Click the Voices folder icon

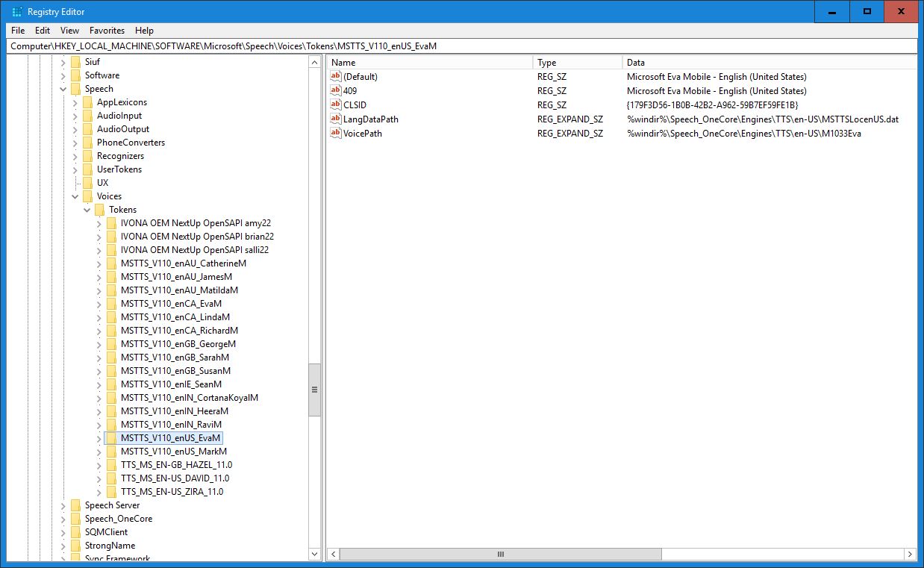pyautogui.click(x=88, y=196)
